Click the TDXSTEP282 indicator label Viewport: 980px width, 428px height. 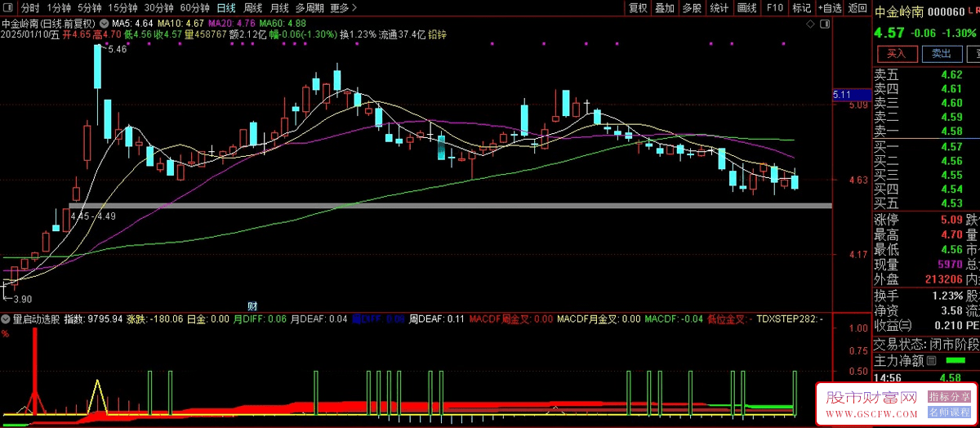click(791, 319)
